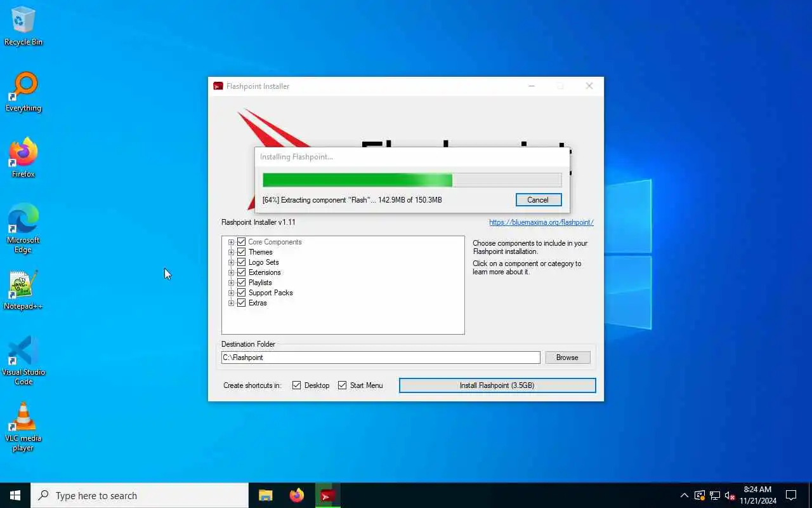Select the Core Components label
The width and height of the screenshot is (812, 508).
coord(275,242)
